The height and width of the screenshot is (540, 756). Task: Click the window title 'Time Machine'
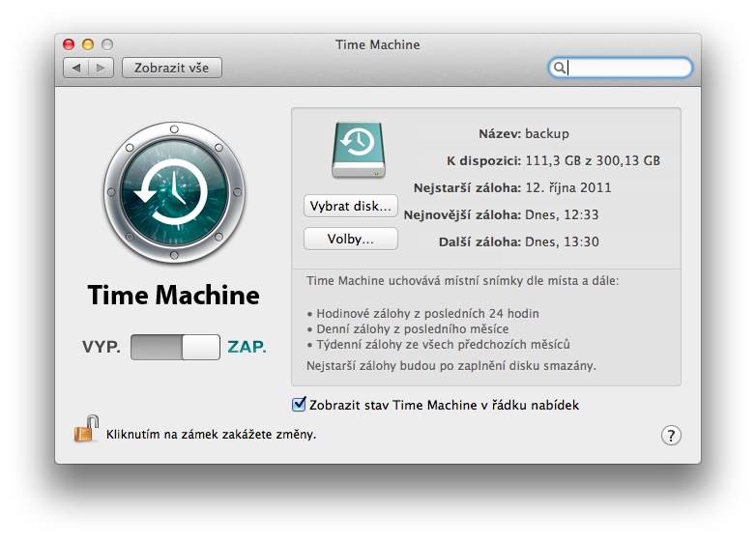378,44
